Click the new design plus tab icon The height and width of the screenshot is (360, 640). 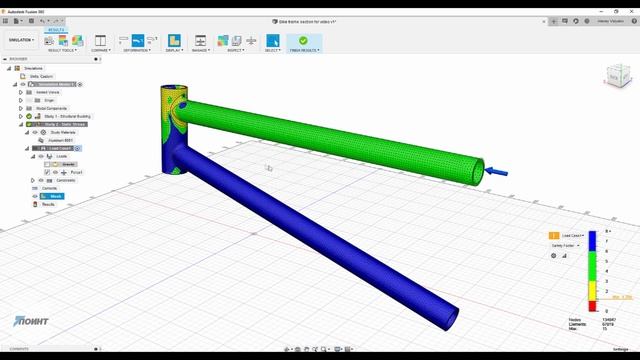(554, 21)
